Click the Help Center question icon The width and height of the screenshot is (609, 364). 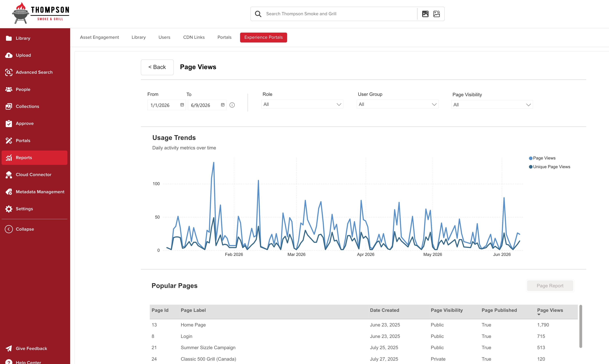[x=9, y=362]
